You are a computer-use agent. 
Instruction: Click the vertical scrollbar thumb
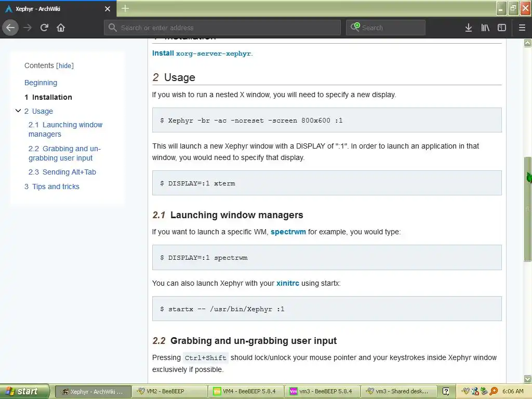[x=528, y=209]
